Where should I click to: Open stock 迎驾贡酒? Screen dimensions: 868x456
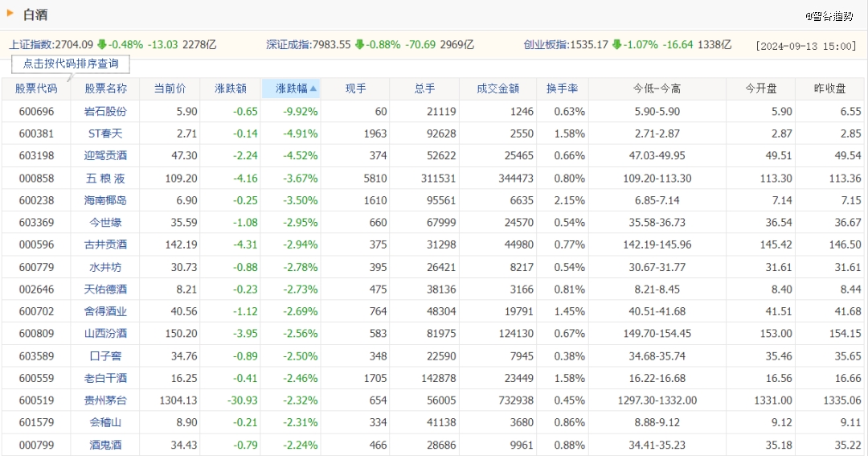click(x=105, y=156)
